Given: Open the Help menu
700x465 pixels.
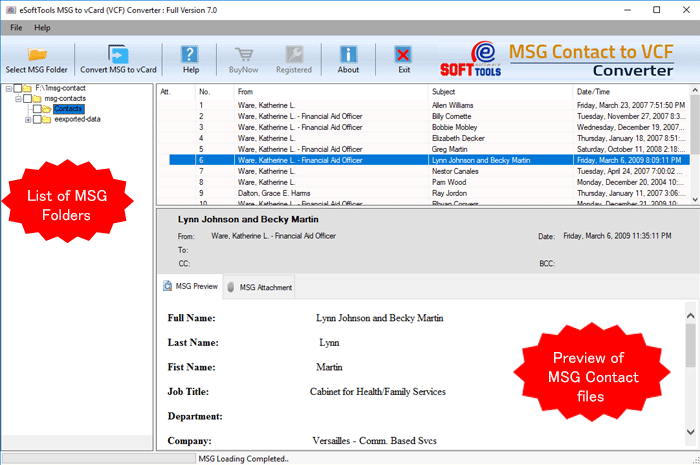Looking at the screenshot, I should pos(42,28).
